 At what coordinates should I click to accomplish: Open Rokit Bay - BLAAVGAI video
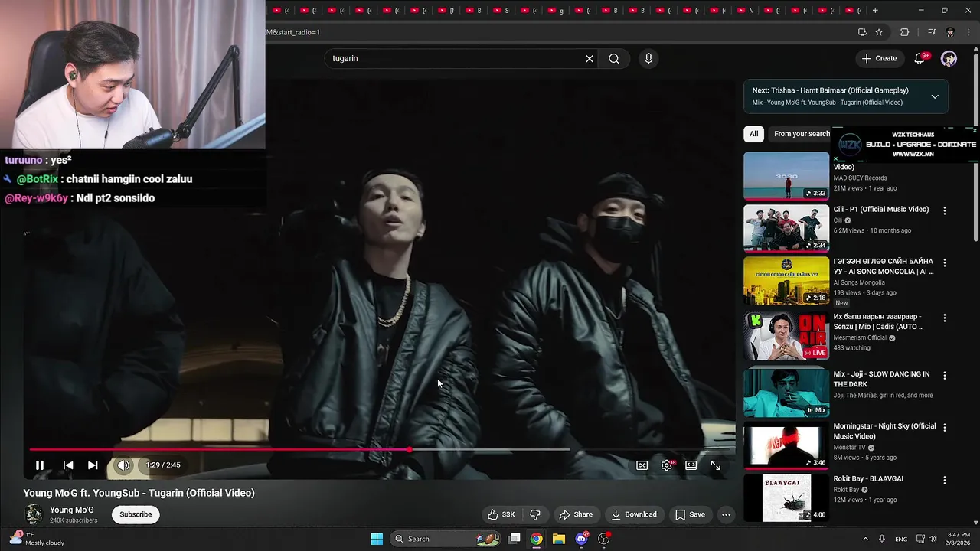click(x=868, y=479)
